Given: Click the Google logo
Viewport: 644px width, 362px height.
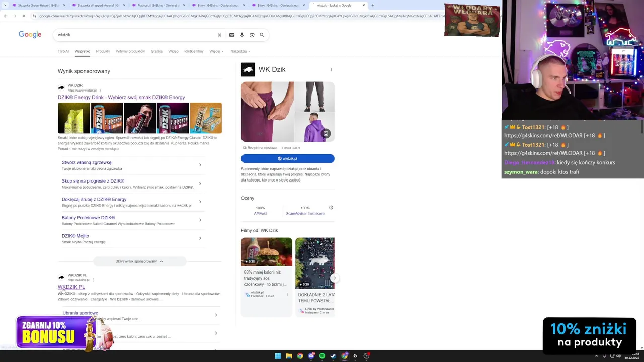Looking at the screenshot, I should tap(30, 34).
